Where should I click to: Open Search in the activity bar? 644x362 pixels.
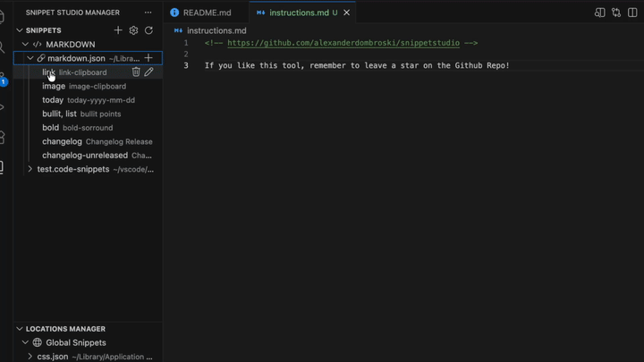(x=2, y=47)
